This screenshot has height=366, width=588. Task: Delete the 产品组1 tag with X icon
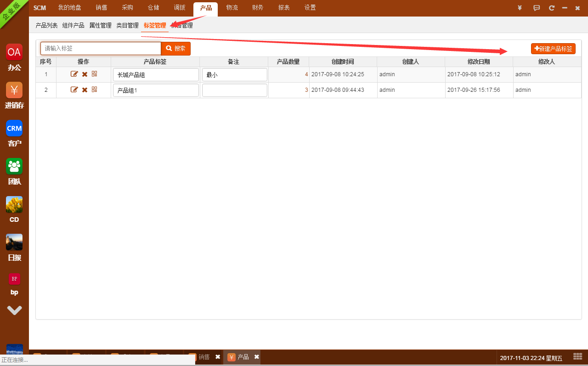pyautogui.click(x=85, y=90)
